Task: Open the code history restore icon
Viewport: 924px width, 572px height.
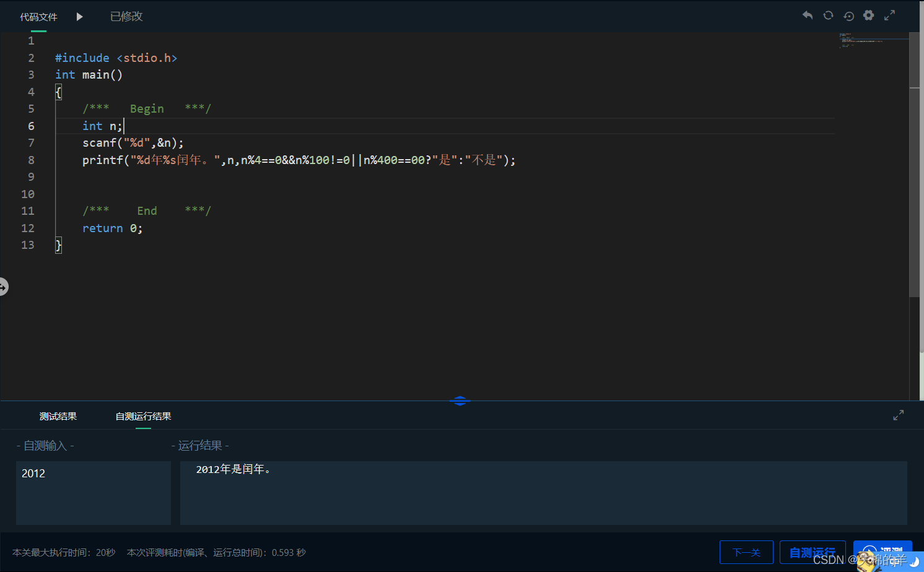Action: tap(848, 16)
